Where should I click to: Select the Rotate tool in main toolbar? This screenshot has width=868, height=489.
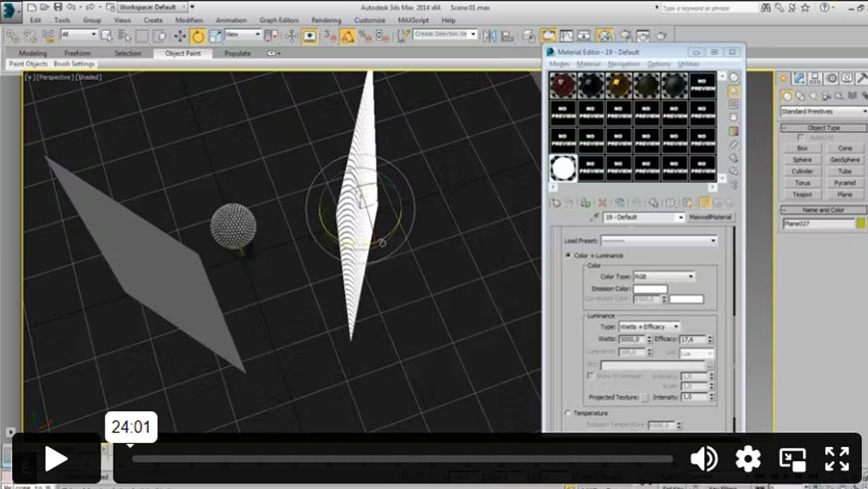tap(199, 36)
